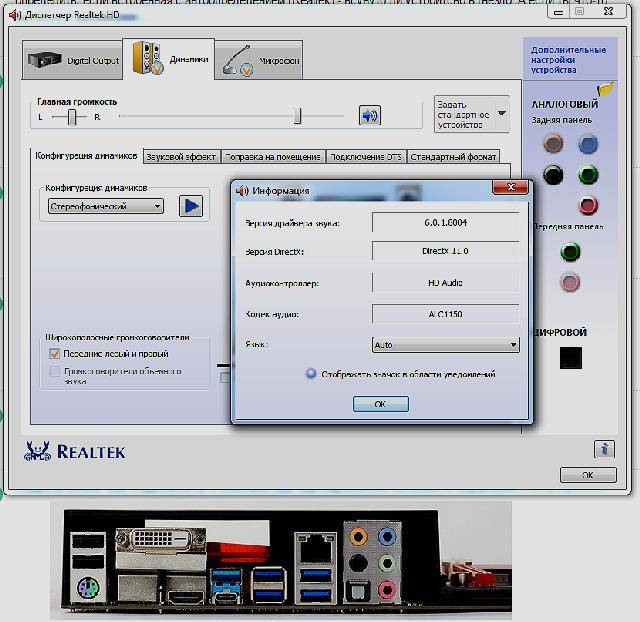The width and height of the screenshot is (640, 622).
Task: Click the mute speaker icon button
Action: 369,116
